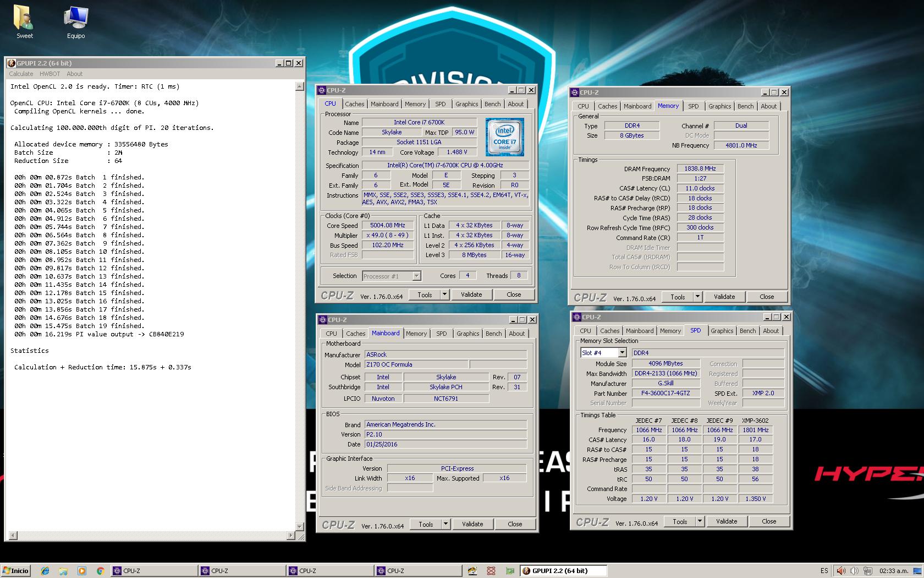Switch to Bench tab in CPU-Z CPU window

click(492, 104)
